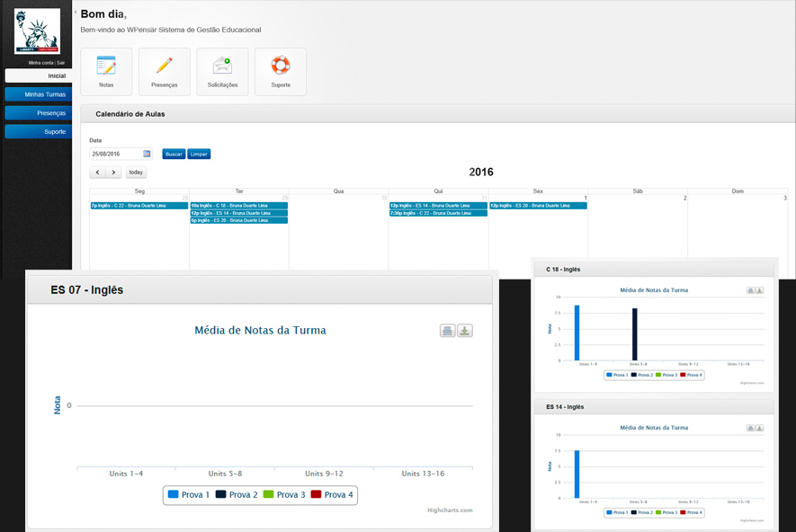Open the Notas shortcut icon

point(106,71)
